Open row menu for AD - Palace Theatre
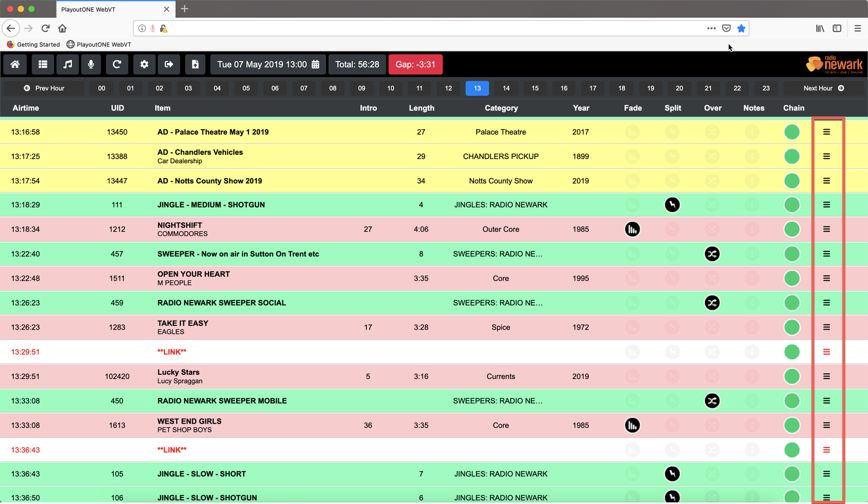This screenshot has width=868, height=504. [x=827, y=132]
